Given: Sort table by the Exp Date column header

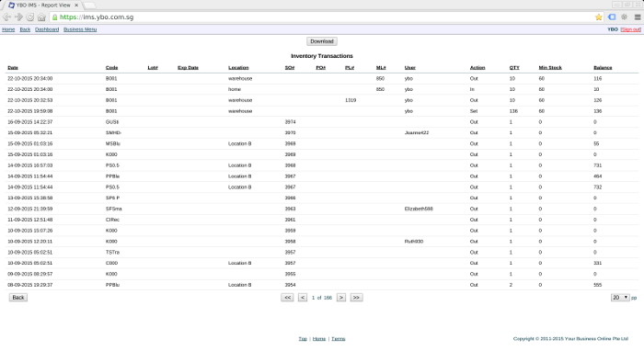Looking at the screenshot, I should tap(188, 68).
